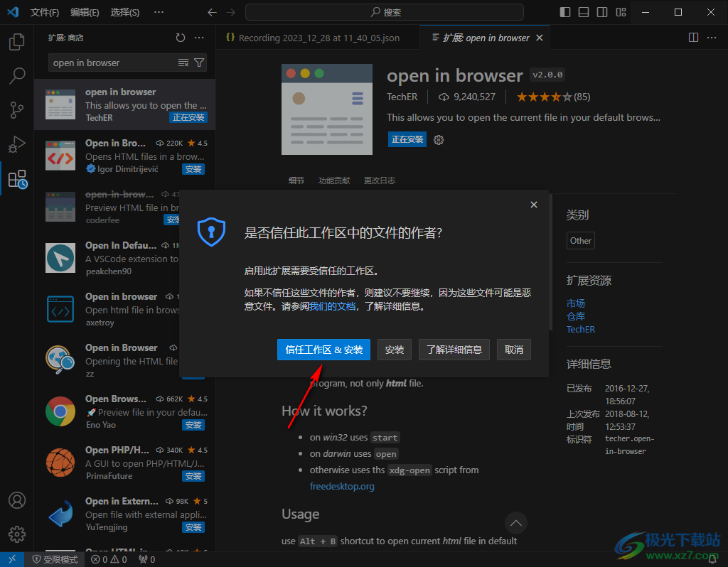
Task: Open the Explorer view in activity bar
Action: tap(17, 42)
